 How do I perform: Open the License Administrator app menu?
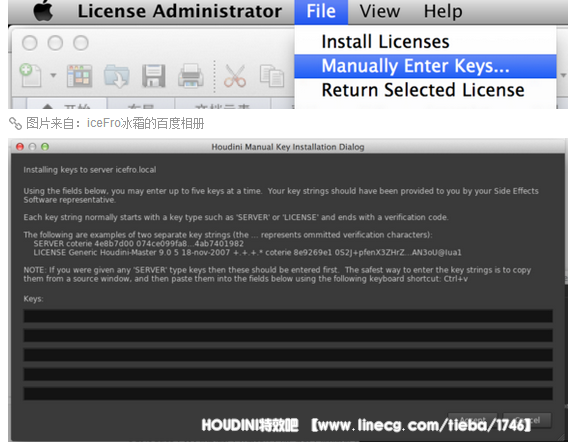click(x=180, y=11)
